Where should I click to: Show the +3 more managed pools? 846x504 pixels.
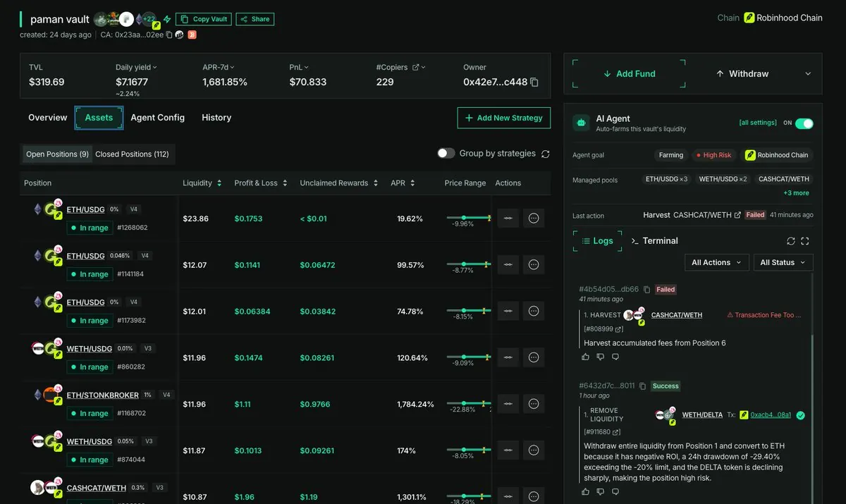click(x=796, y=193)
